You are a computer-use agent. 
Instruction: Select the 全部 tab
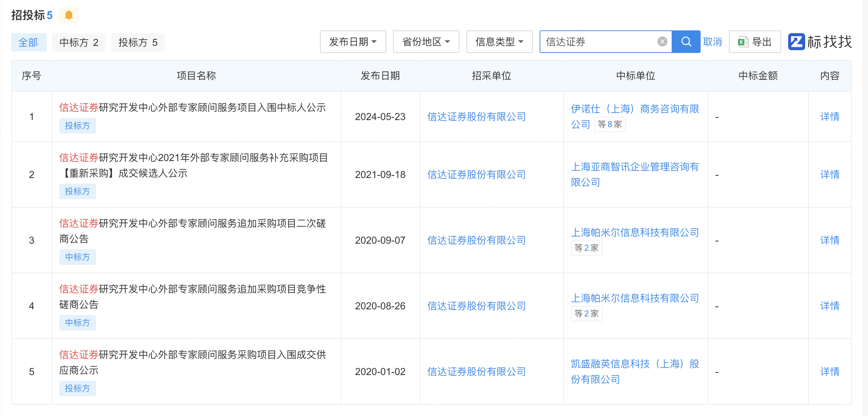[x=29, y=43]
